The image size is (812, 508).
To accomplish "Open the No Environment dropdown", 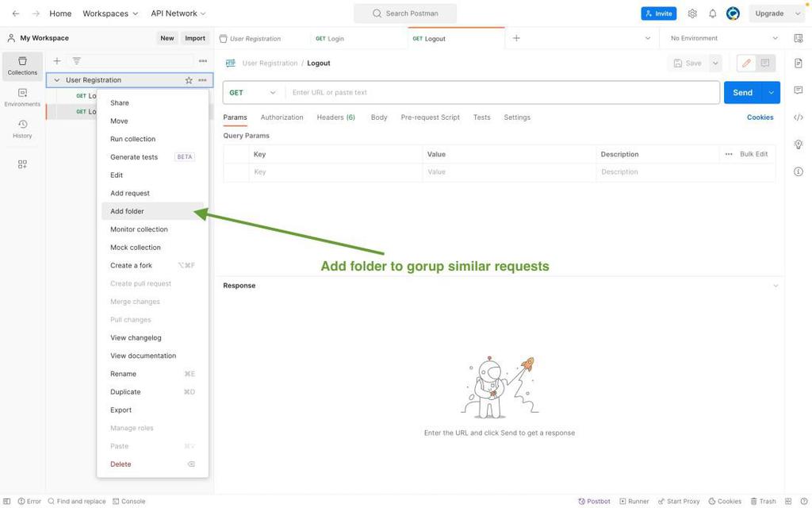I will [x=723, y=38].
